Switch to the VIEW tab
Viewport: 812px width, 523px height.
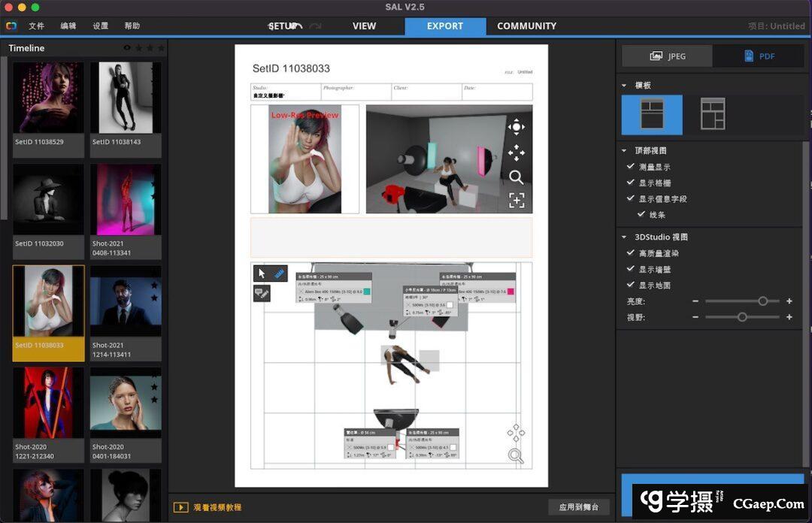point(364,26)
